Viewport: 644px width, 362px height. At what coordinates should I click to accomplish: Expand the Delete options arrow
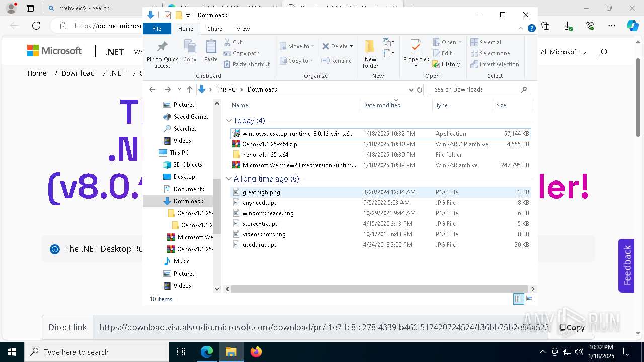pos(351,46)
